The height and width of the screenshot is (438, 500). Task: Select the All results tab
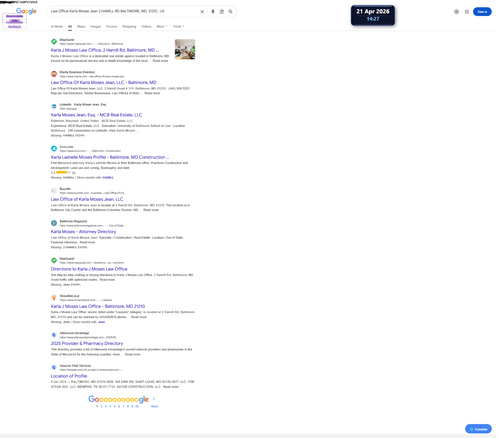pyautogui.click(x=70, y=26)
